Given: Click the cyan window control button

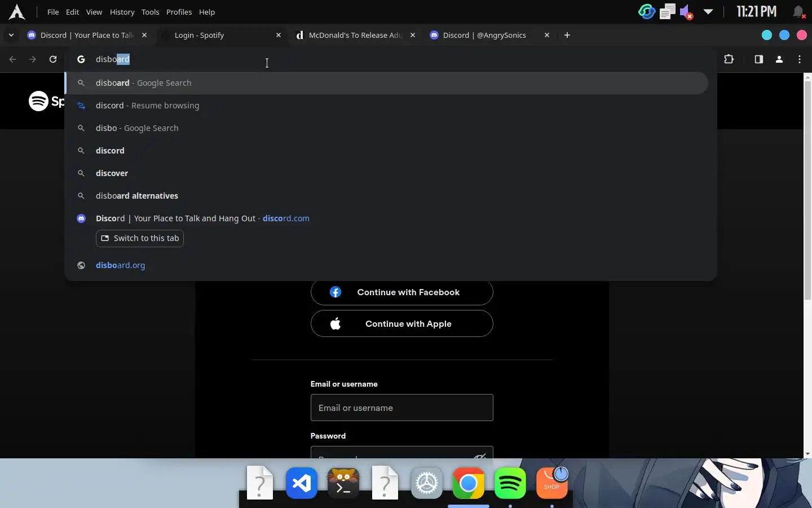Looking at the screenshot, I should click(x=767, y=35).
